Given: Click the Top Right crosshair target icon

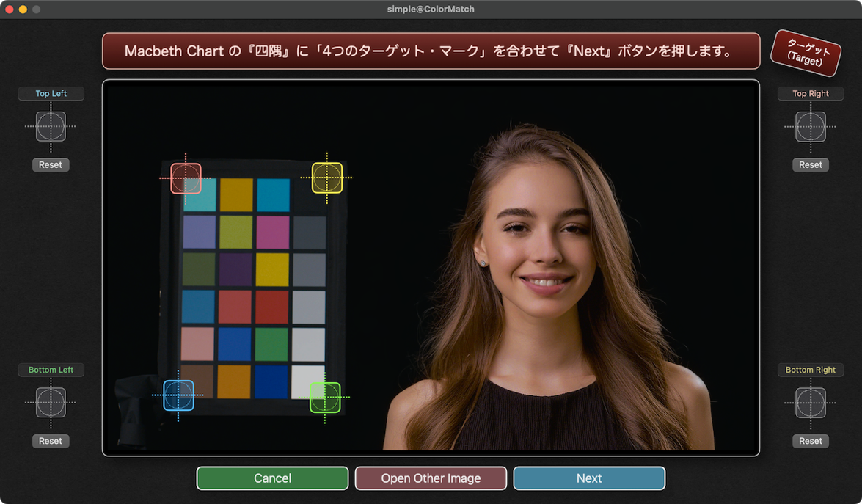Looking at the screenshot, I should pyautogui.click(x=811, y=126).
